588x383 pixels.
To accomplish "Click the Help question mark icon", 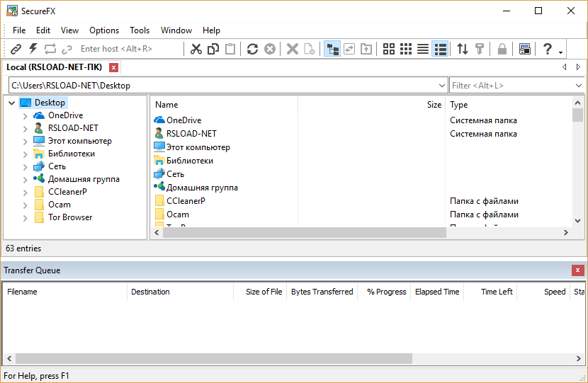I will [547, 49].
